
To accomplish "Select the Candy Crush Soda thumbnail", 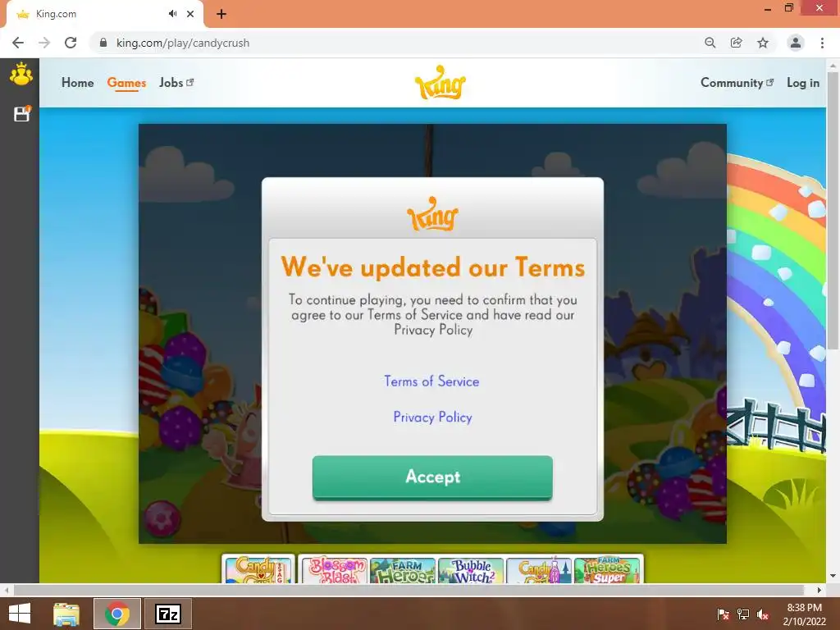I will pyautogui.click(x=539, y=570).
